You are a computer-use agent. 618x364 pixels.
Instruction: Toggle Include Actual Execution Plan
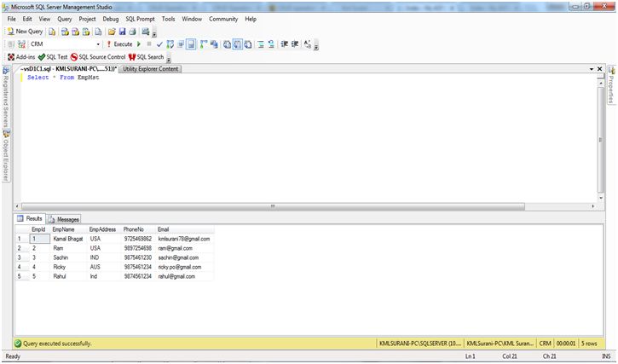pos(203,44)
